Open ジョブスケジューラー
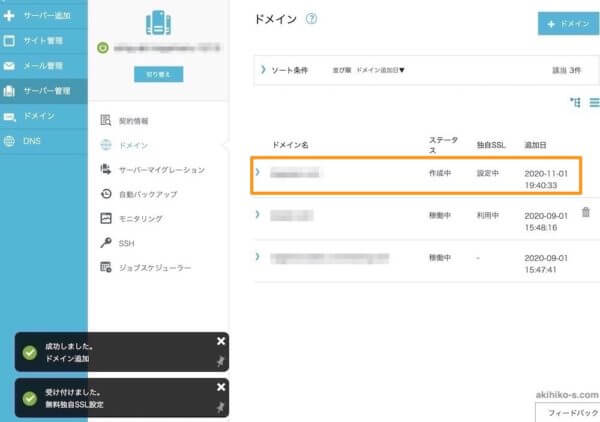600x422 pixels. 155,268
